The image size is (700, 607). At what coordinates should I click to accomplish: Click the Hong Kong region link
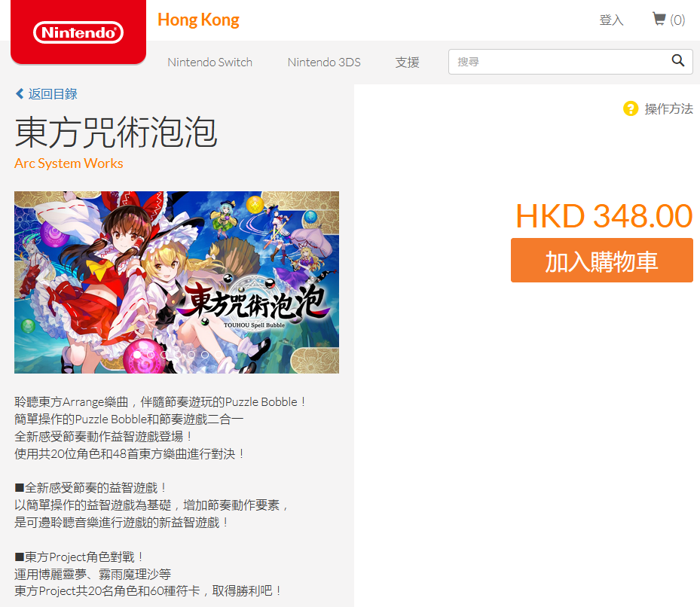198,20
